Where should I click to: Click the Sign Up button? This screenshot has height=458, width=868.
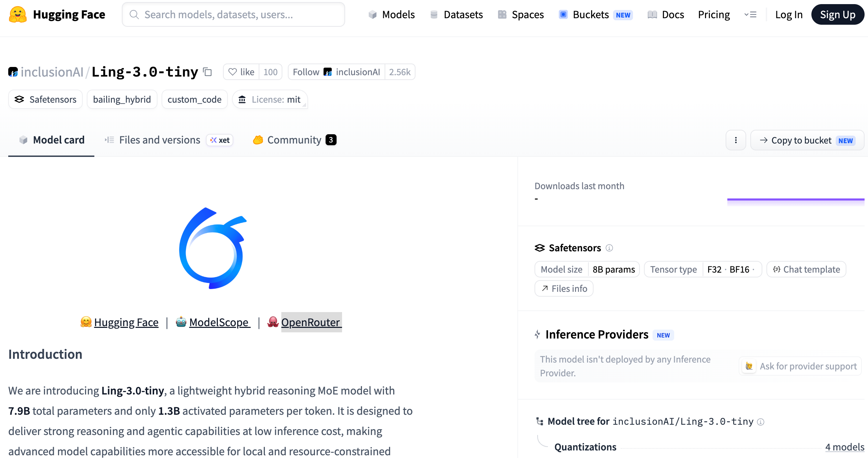coord(837,14)
